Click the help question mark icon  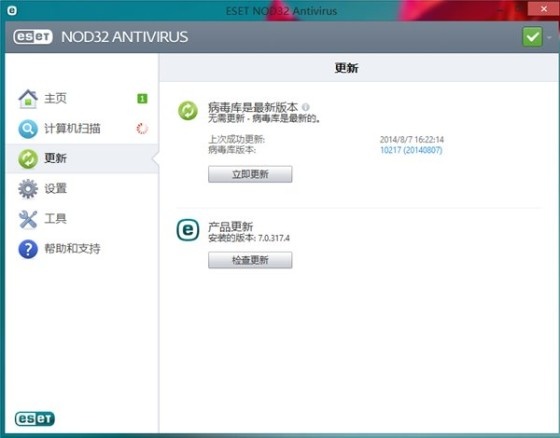tap(28, 249)
